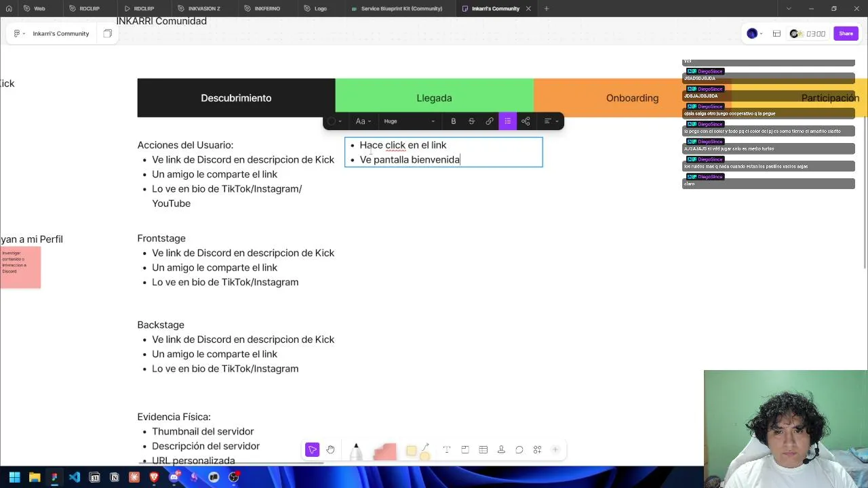The width and height of the screenshot is (868, 488).
Task: Open text alignment dropdown
Action: [x=551, y=121]
